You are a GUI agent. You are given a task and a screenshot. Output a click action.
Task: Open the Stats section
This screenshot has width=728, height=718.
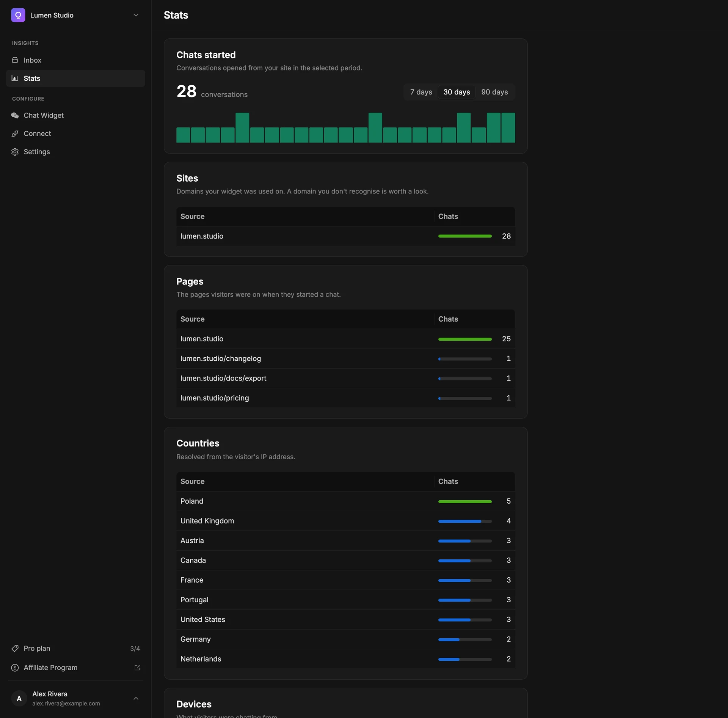tap(75, 78)
